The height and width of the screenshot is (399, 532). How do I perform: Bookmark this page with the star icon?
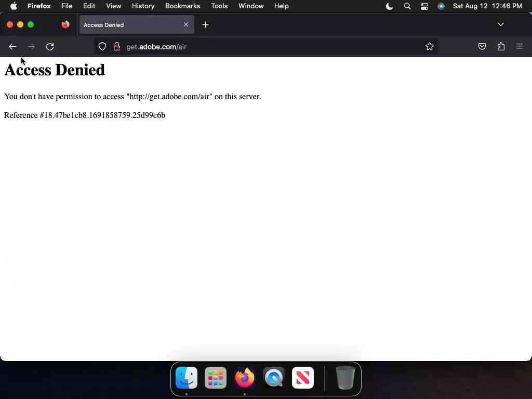coord(430,46)
